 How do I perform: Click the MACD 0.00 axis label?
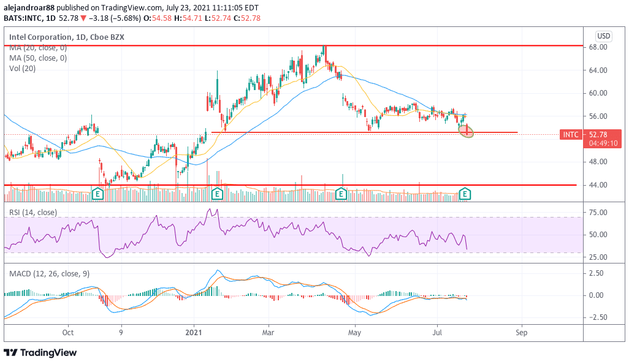click(596, 295)
